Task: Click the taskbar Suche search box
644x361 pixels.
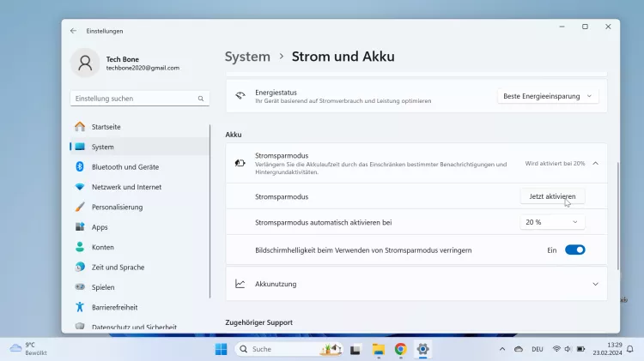Action: (x=289, y=349)
